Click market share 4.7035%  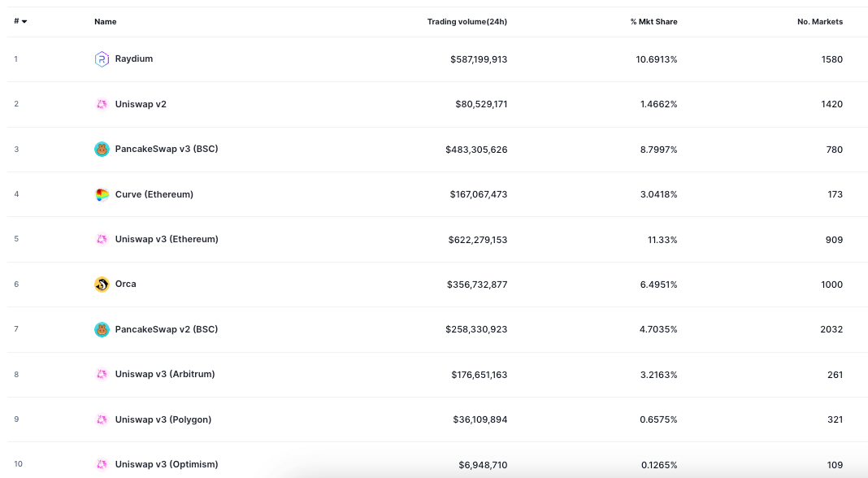(658, 329)
